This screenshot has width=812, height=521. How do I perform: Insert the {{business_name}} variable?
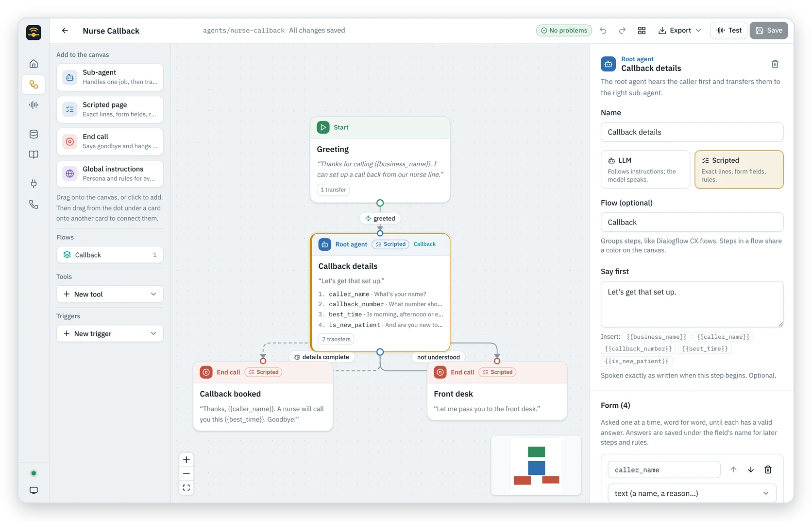[656, 337]
